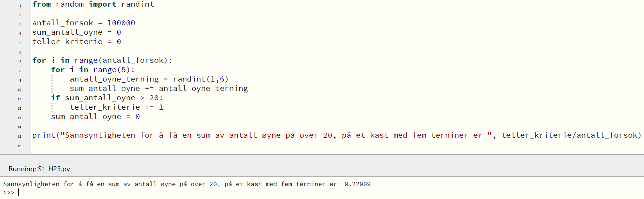The width and height of the screenshot is (644, 199).
Task: Click the Running: S1-H23.py label
Action: pyautogui.click(x=39, y=169)
